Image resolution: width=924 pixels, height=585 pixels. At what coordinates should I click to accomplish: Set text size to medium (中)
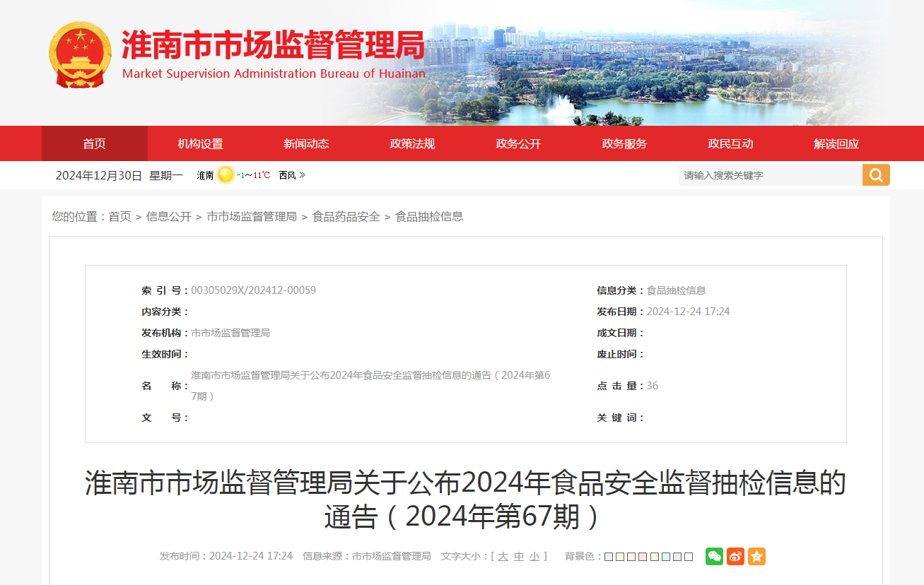tap(519, 557)
